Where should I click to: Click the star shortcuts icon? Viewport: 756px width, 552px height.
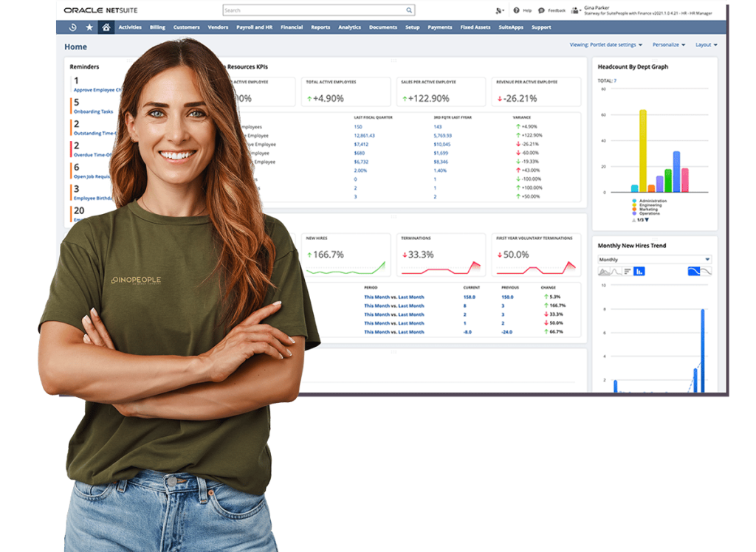89,27
